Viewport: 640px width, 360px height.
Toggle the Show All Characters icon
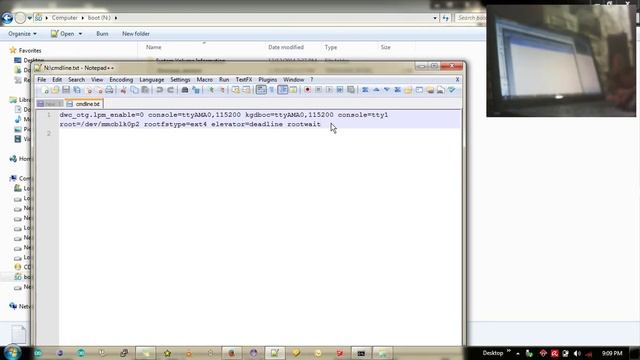click(x=272, y=90)
